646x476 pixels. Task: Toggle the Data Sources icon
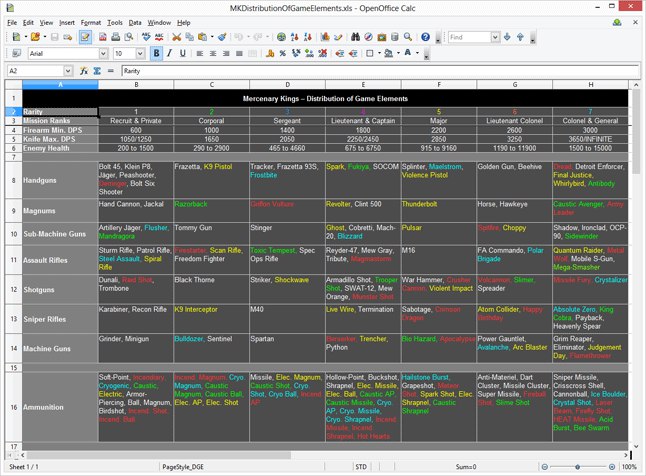(395, 37)
